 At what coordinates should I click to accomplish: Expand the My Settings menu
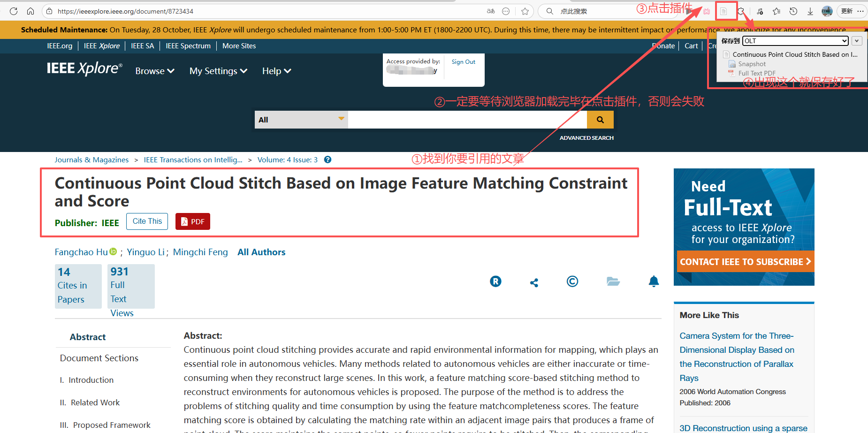pos(218,71)
